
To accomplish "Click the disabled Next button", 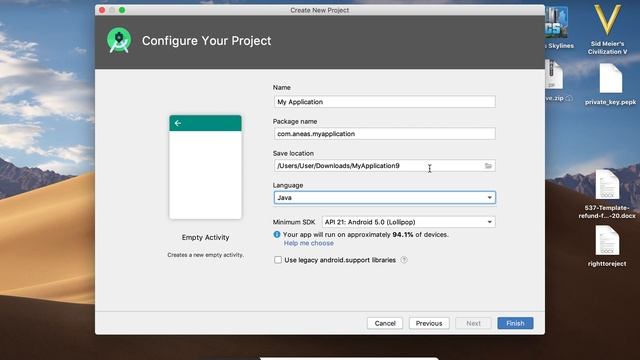I will (x=473, y=323).
